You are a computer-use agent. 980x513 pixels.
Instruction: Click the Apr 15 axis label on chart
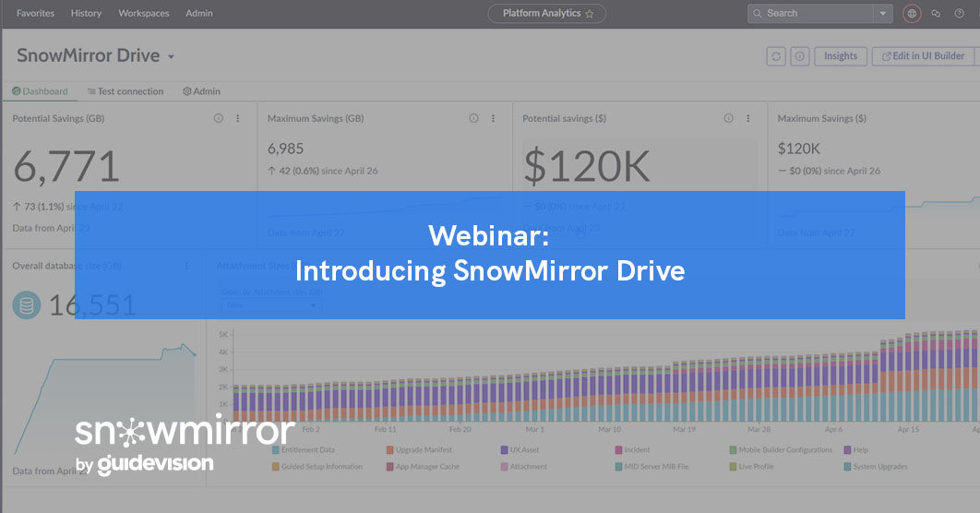908,430
